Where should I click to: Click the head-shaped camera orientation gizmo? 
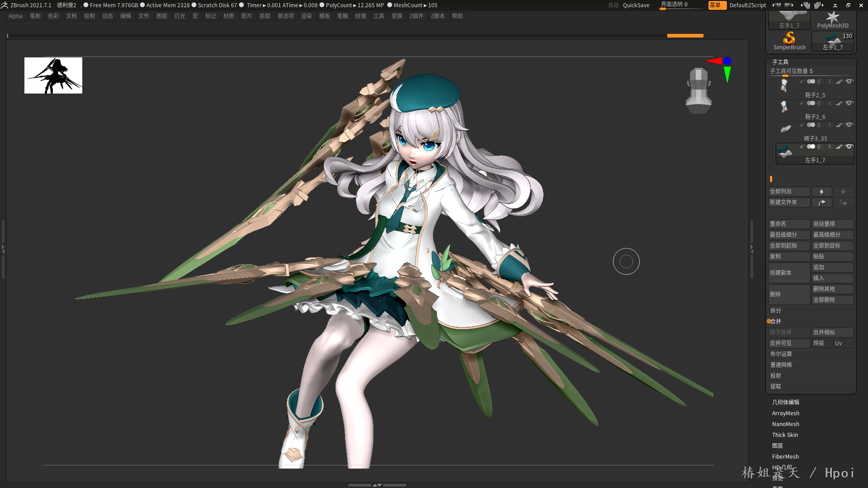[x=698, y=90]
